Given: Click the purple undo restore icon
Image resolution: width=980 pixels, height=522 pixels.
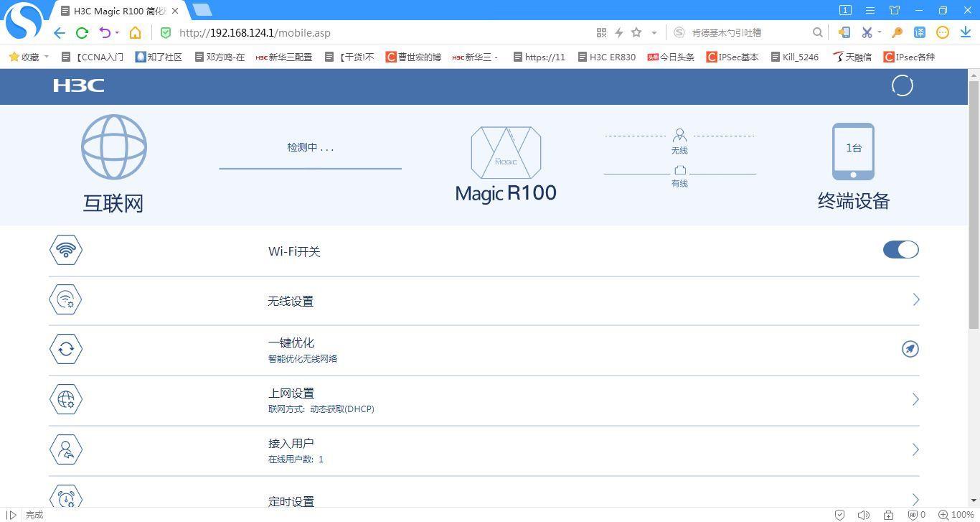Looking at the screenshot, I should [105, 32].
